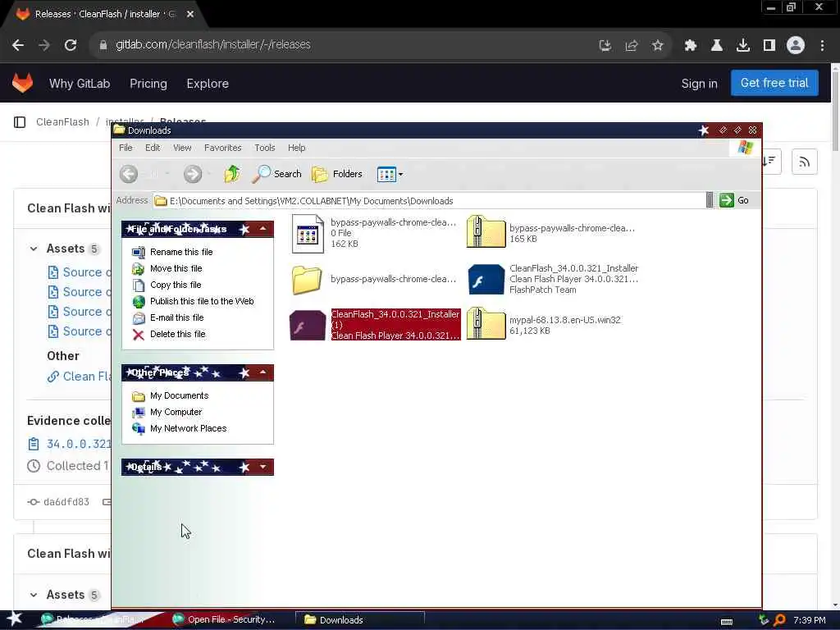Open Search in the Downloads window
The image size is (840, 630).
[277, 174]
